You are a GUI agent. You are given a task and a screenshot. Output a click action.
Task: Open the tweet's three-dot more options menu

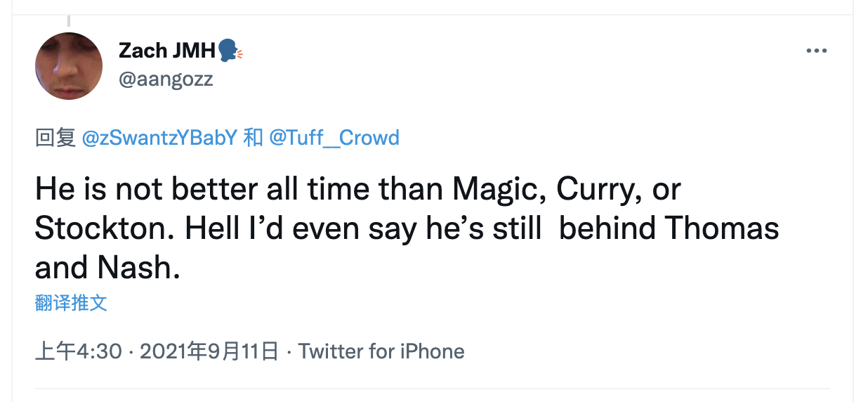817,51
